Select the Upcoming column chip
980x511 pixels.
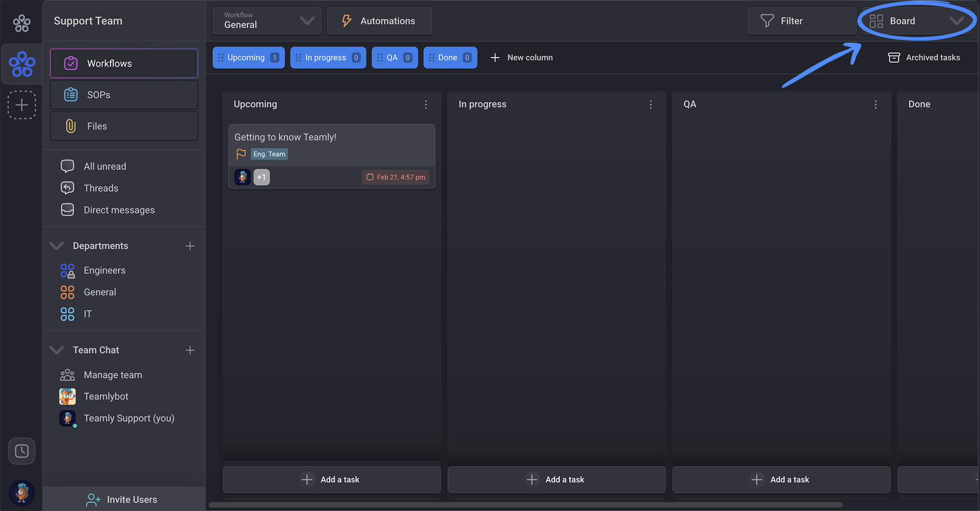click(x=248, y=58)
